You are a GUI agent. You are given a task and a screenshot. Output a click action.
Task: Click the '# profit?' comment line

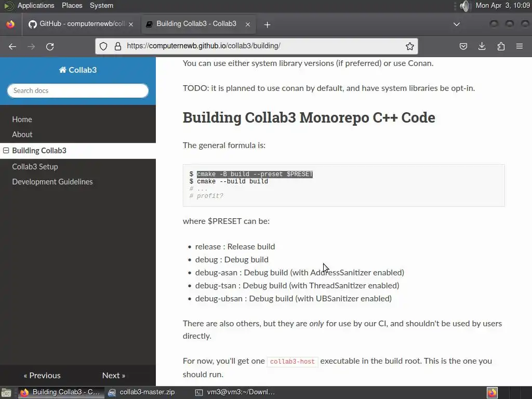click(x=206, y=196)
